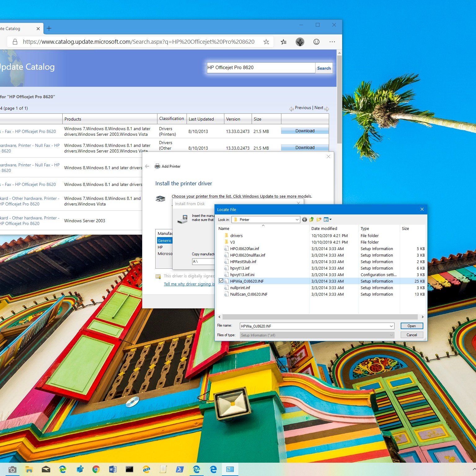Expand the File name combo box arrow
Image resolution: width=476 pixels, height=476 pixels.
391,326
